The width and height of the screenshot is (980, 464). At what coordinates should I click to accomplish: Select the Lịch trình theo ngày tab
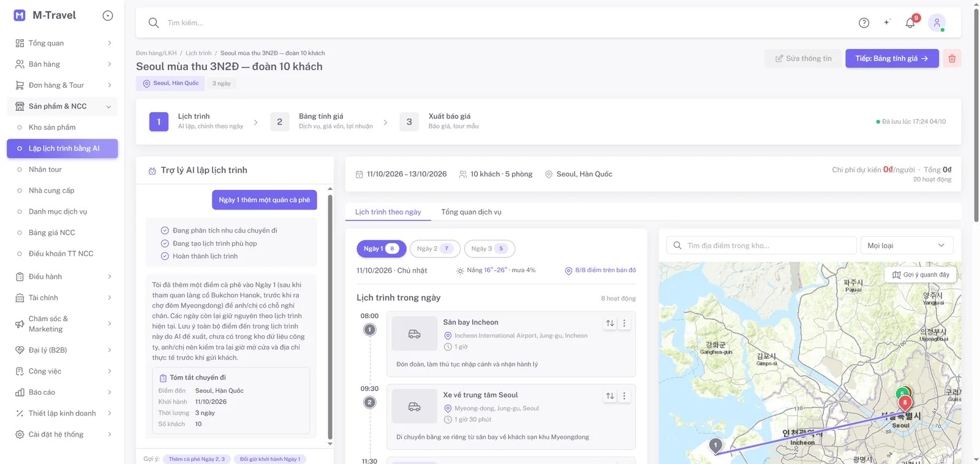(388, 212)
